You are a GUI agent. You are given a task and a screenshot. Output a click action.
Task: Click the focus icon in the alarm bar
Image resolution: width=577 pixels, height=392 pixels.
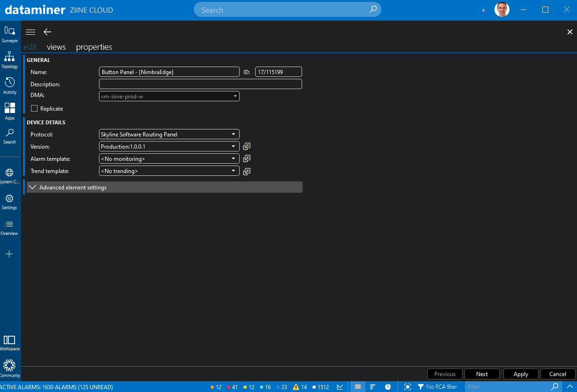408,387
